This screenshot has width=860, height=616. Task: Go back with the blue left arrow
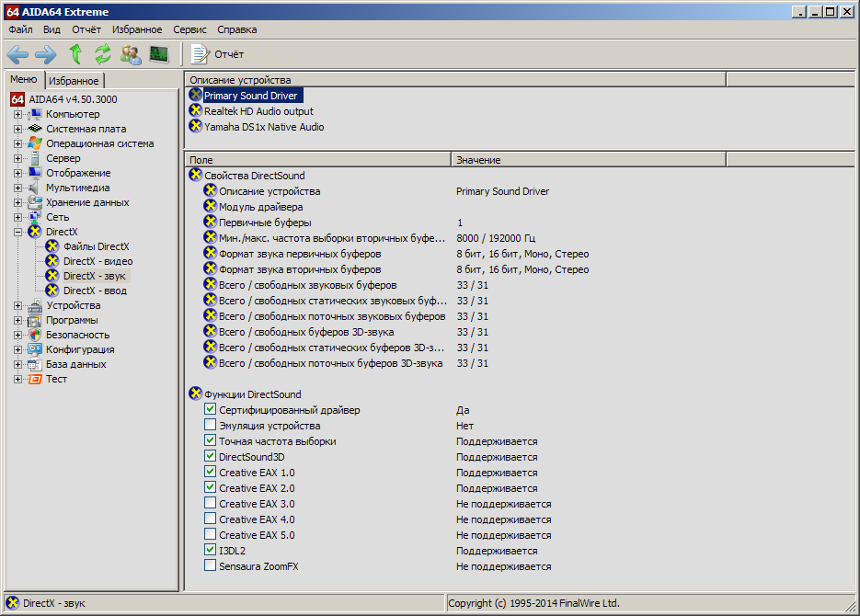(17, 54)
